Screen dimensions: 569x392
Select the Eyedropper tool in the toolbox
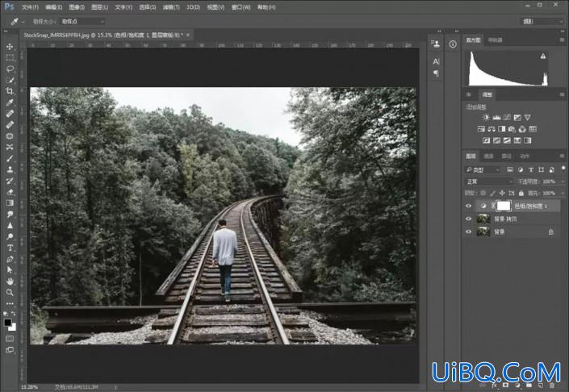(x=10, y=102)
